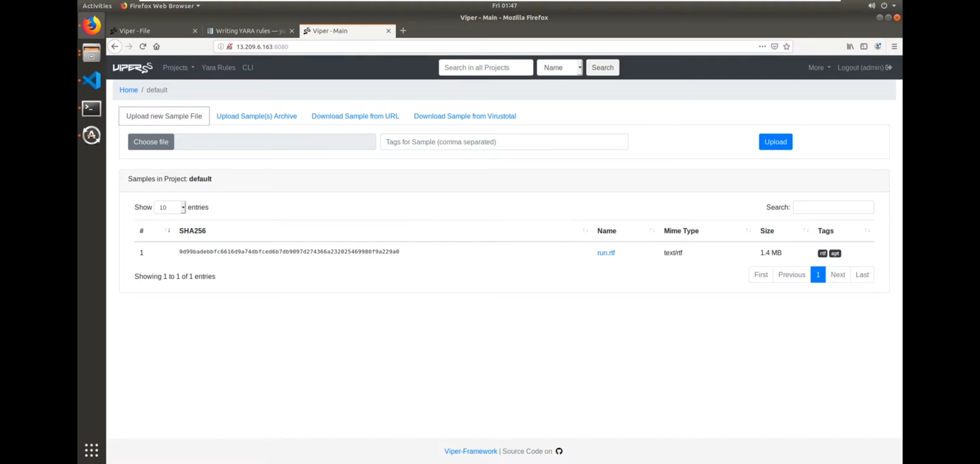Viewport: 980px width, 464px height.
Task: Open the Firefox library icon
Action: (850, 46)
